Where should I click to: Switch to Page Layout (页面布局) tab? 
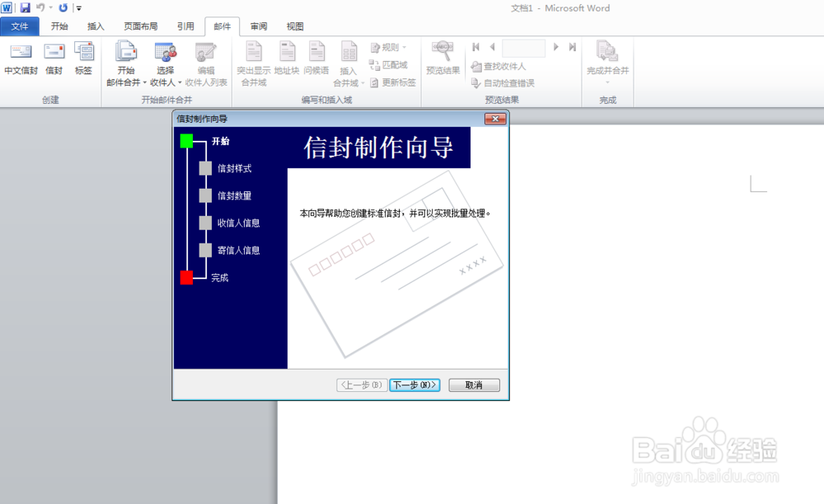point(140,26)
